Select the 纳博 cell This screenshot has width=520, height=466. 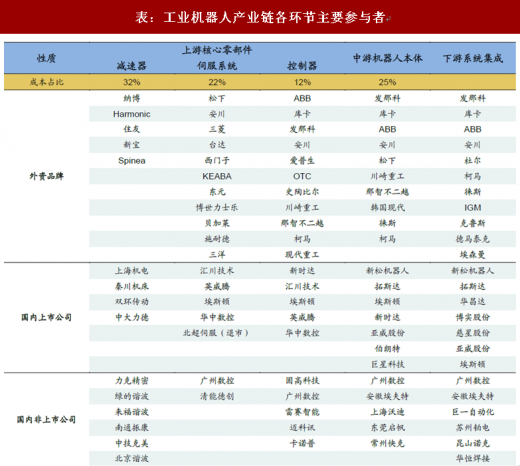point(131,98)
